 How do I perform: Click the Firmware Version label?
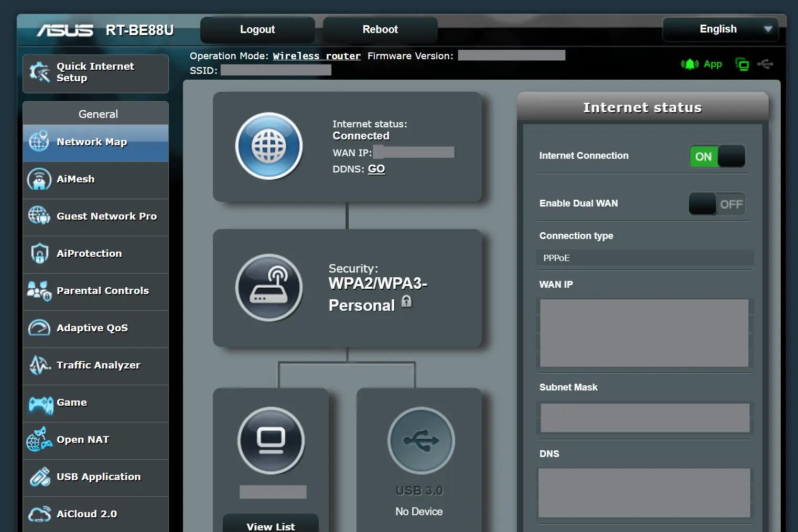[410, 56]
